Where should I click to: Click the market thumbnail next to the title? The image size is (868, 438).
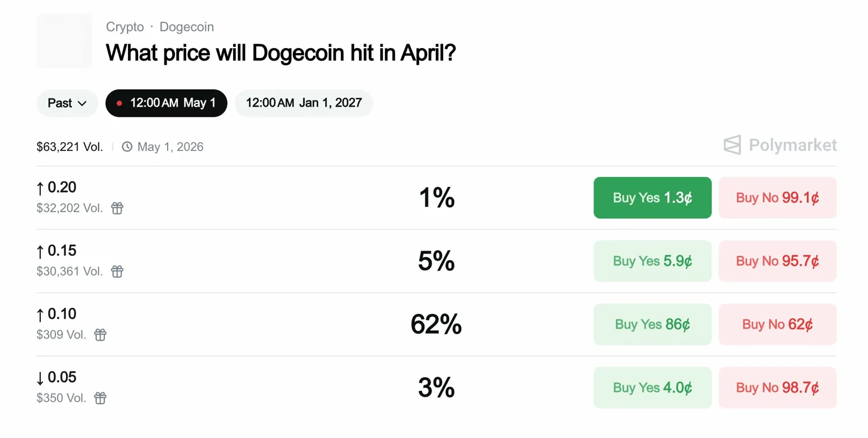[x=64, y=41]
